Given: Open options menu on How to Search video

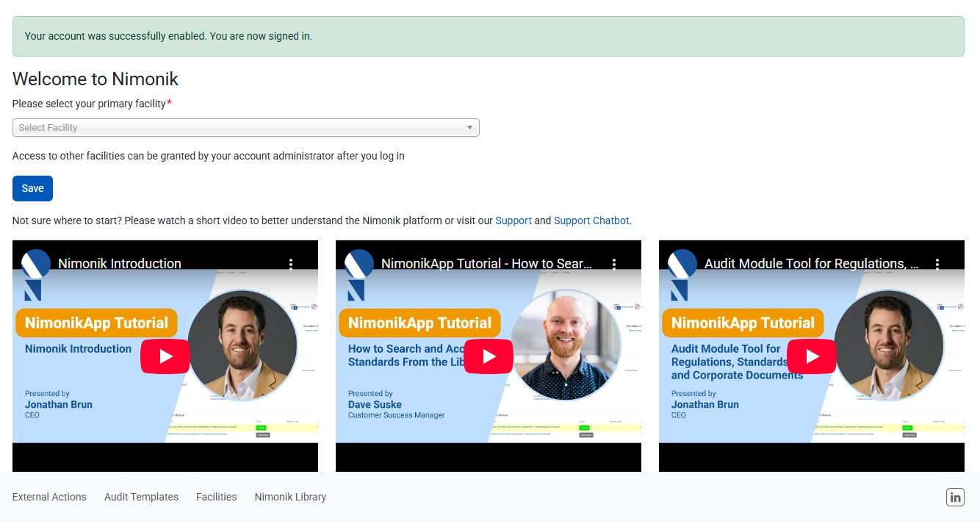Looking at the screenshot, I should (614, 264).
